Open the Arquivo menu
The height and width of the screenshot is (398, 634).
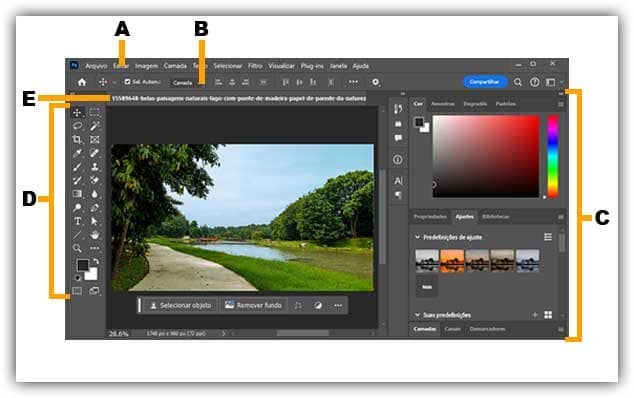96,66
